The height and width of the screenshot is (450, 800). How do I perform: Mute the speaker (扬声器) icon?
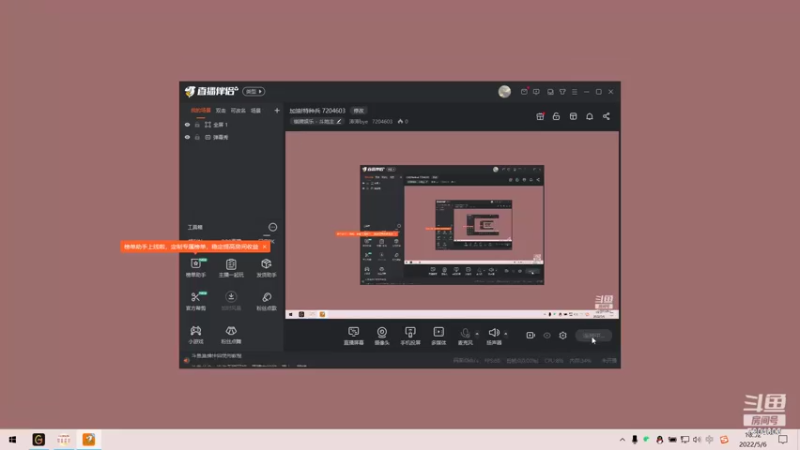coord(493,333)
